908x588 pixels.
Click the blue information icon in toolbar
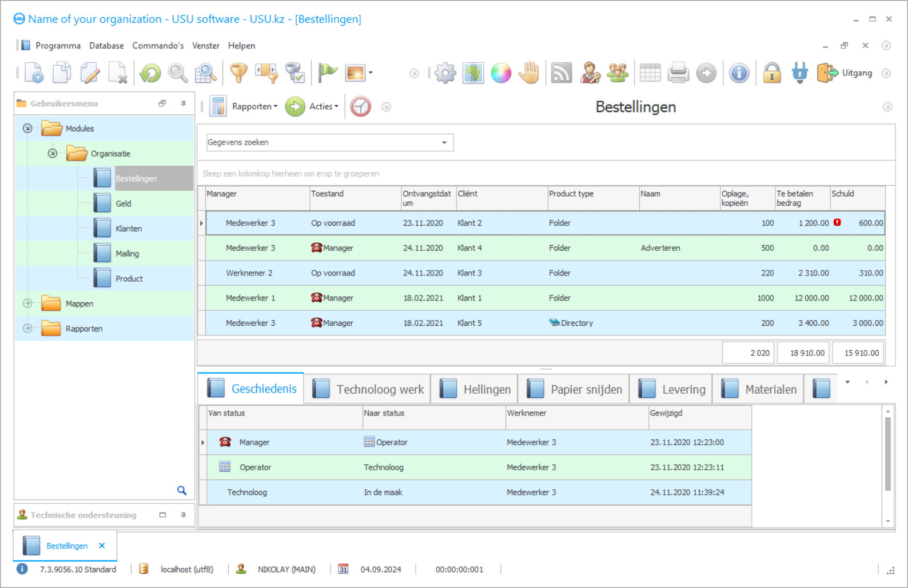tap(739, 73)
